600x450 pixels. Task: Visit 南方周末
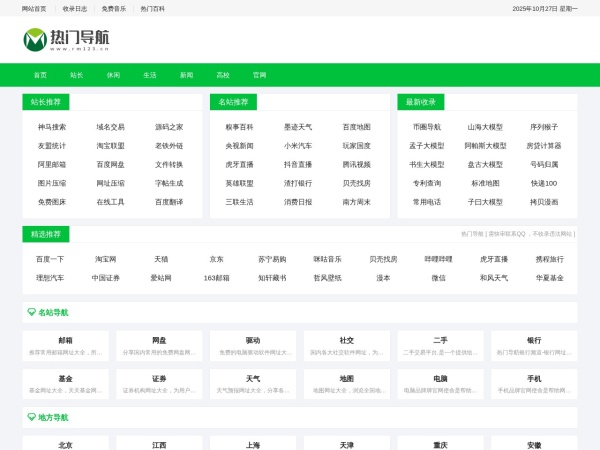click(357, 202)
